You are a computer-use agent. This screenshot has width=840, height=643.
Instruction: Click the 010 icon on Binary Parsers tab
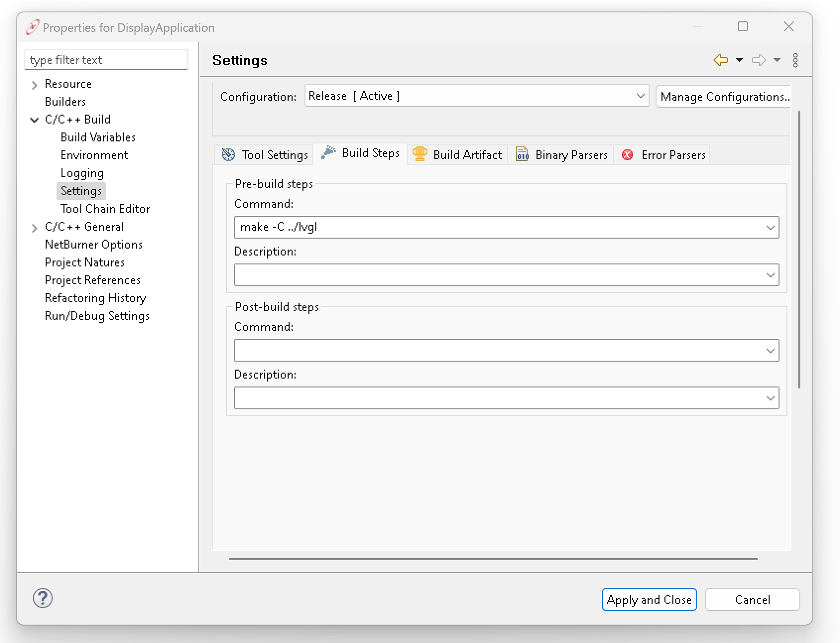pos(522,154)
